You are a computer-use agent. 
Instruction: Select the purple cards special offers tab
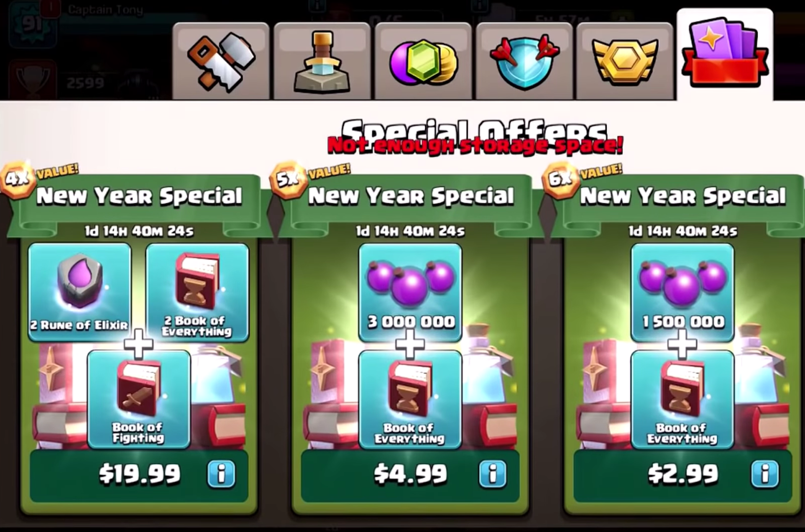pyautogui.click(x=725, y=54)
